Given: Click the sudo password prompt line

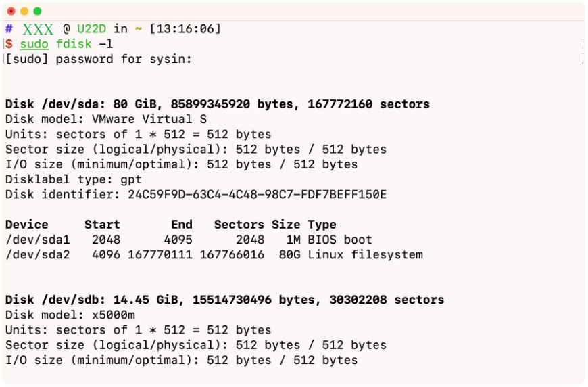Looking at the screenshot, I should coord(98,59).
